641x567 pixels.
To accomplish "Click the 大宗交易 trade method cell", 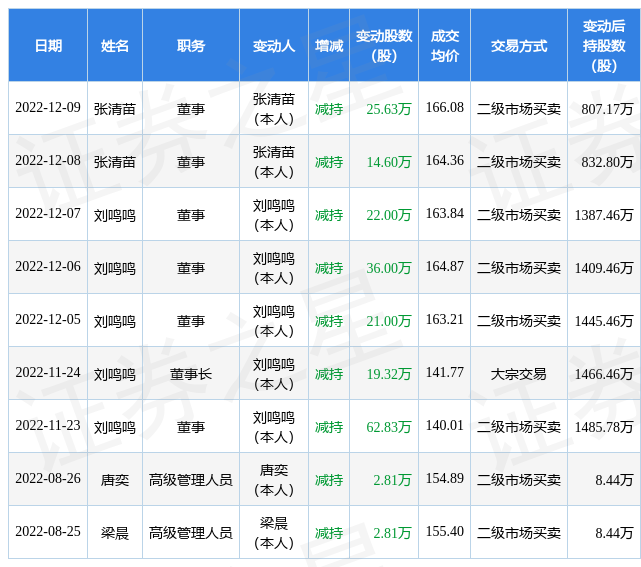I will pos(519,374).
